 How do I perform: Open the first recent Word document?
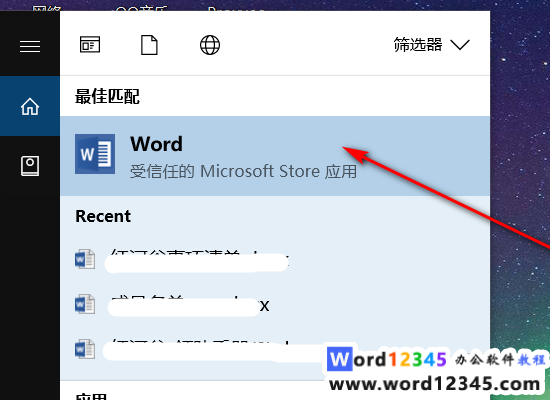point(275,260)
